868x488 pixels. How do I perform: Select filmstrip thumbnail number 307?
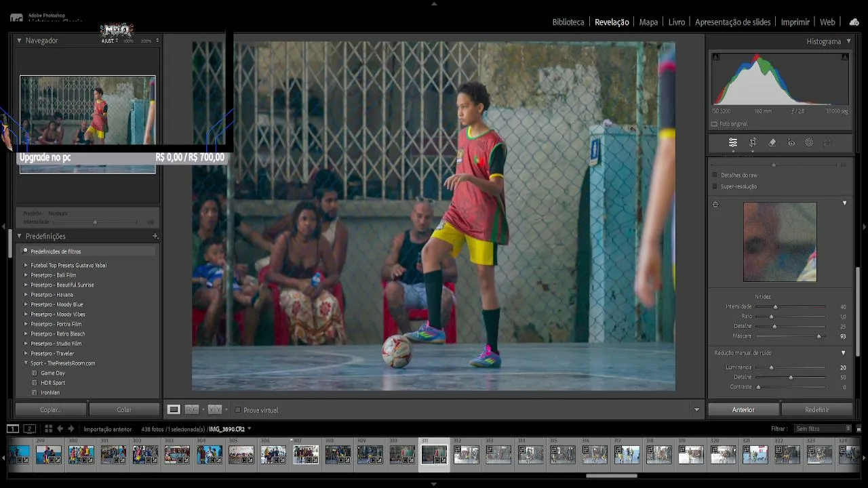coord(306,454)
